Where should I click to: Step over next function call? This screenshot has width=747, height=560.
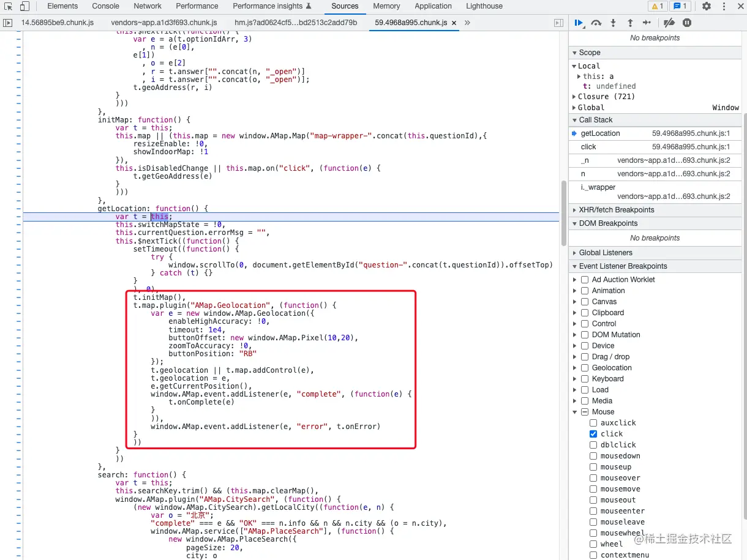pos(596,23)
